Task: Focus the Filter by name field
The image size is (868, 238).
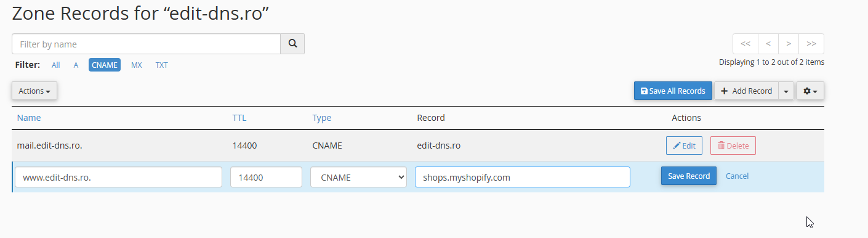Action: (146, 44)
